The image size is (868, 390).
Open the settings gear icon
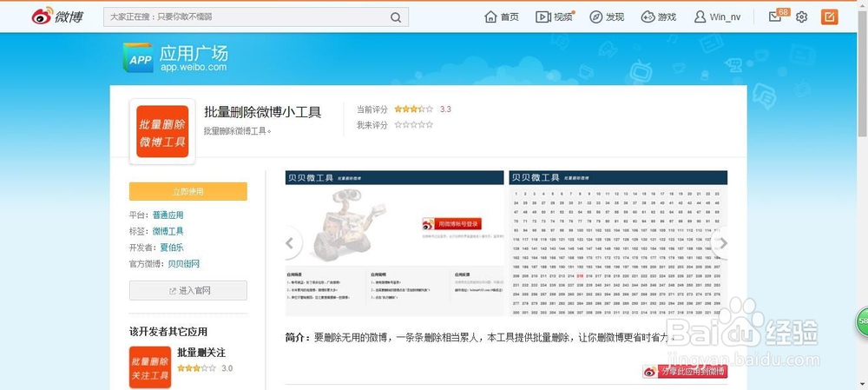point(801,17)
